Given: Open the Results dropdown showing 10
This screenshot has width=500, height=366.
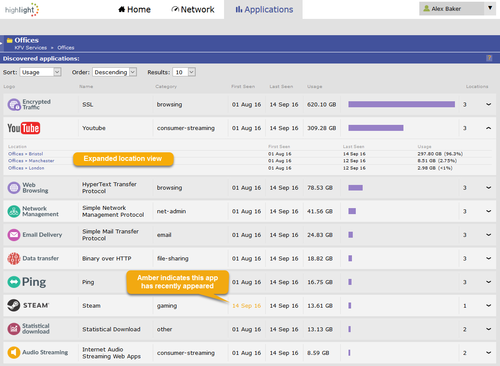Looking at the screenshot, I should click(x=184, y=72).
